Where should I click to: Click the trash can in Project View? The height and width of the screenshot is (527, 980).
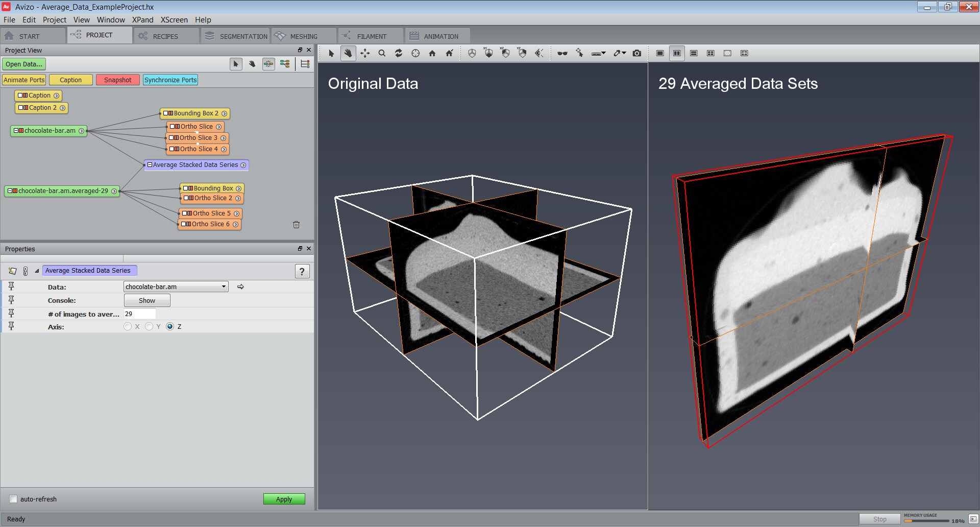(296, 225)
